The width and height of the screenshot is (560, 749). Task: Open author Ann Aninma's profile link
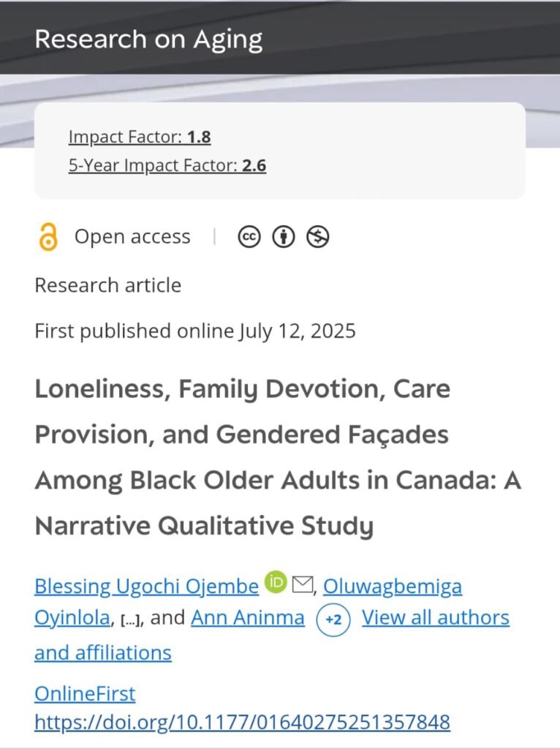(248, 617)
